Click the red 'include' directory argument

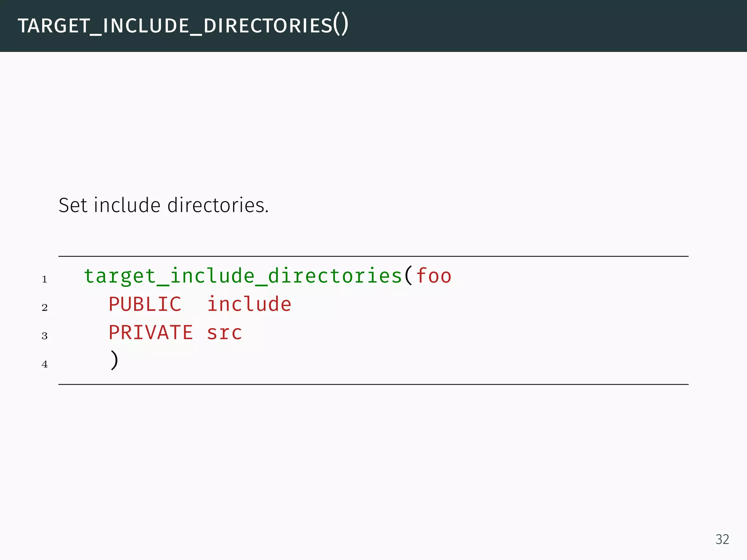(x=249, y=304)
